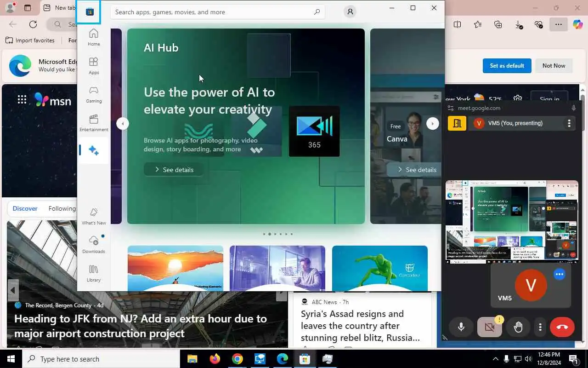Click the msn logo
This screenshot has width=588, height=368.
[53, 100]
